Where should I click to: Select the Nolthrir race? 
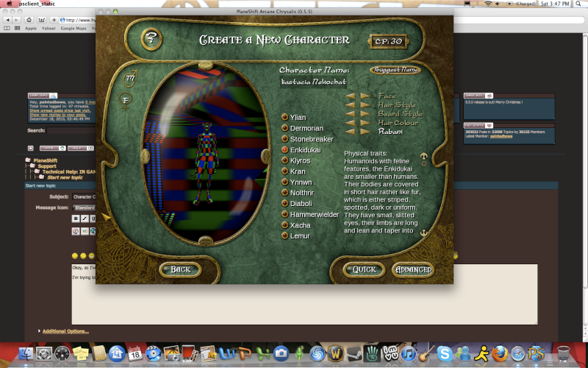pos(298,193)
